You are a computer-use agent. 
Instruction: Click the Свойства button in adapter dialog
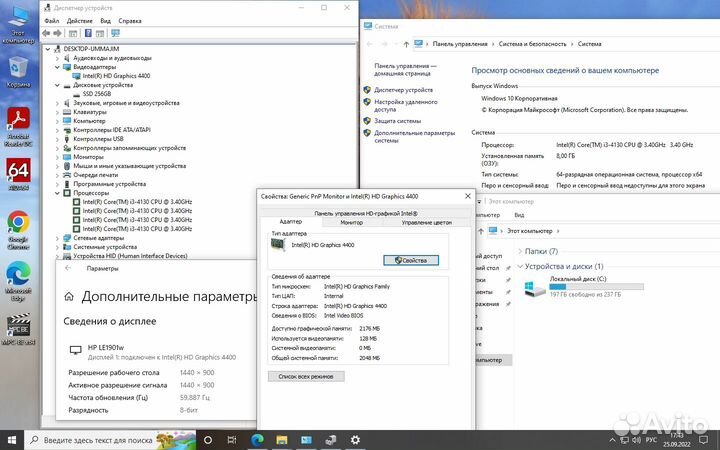point(411,260)
